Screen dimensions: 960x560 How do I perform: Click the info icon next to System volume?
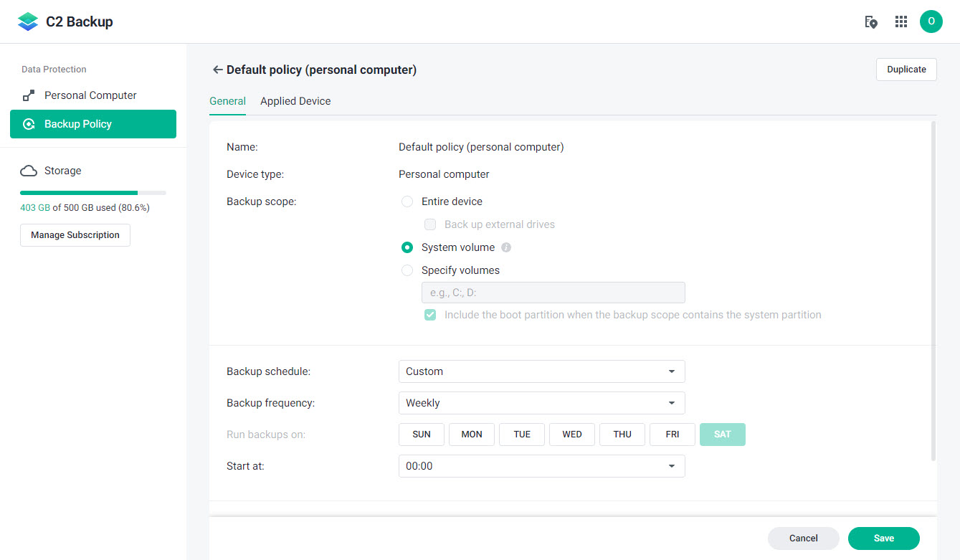506,247
